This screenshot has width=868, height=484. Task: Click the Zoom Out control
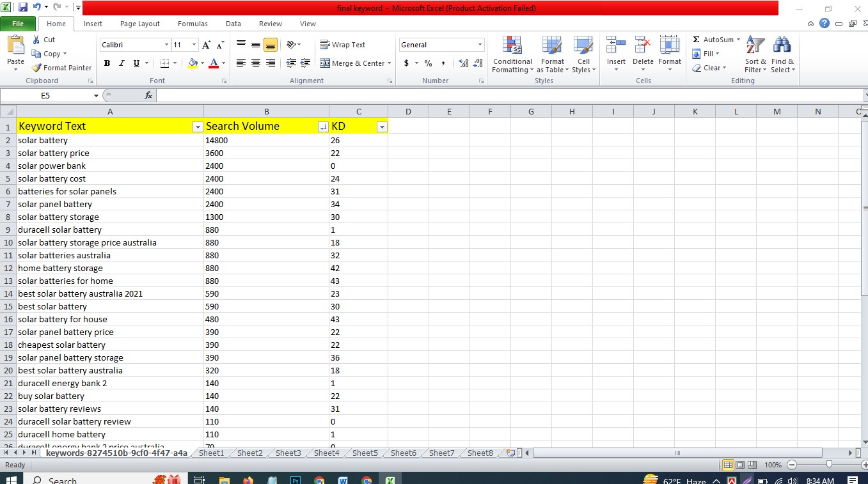pos(791,465)
